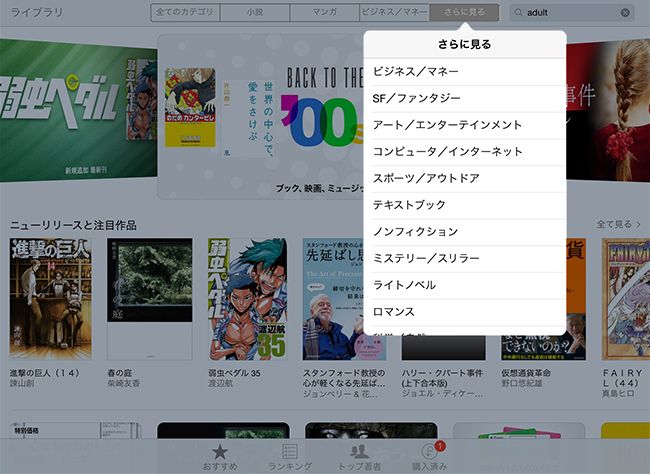Select author name 柴崎友香
650x474 pixels.
pyautogui.click(x=124, y=384)
